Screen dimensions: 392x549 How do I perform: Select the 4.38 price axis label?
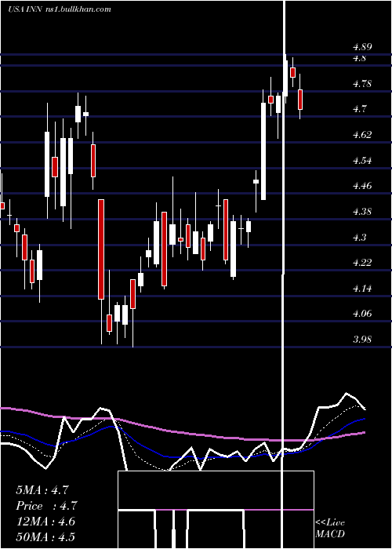coord(362,212)
